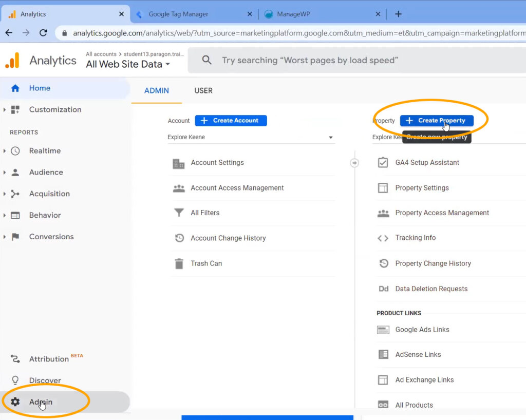Click the GA4 Setup Assistant checkbox icon

[383, 162]
